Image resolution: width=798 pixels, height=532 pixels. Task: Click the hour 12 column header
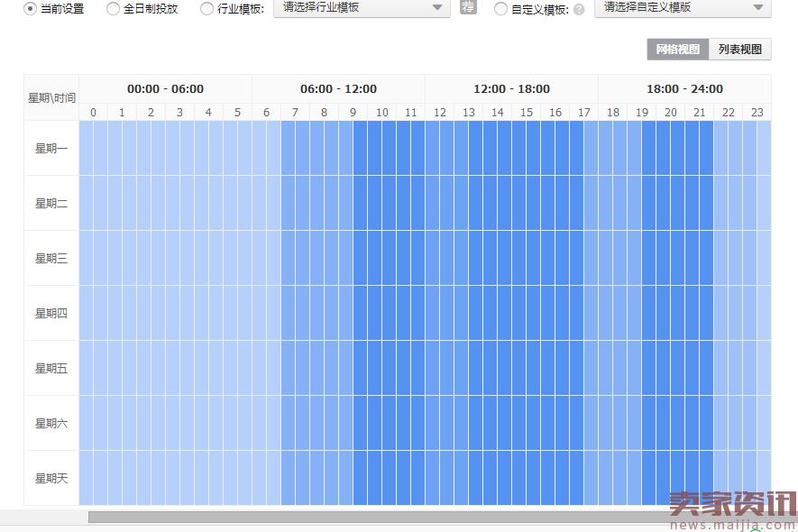pyautogui.click(x=439, y=112)
